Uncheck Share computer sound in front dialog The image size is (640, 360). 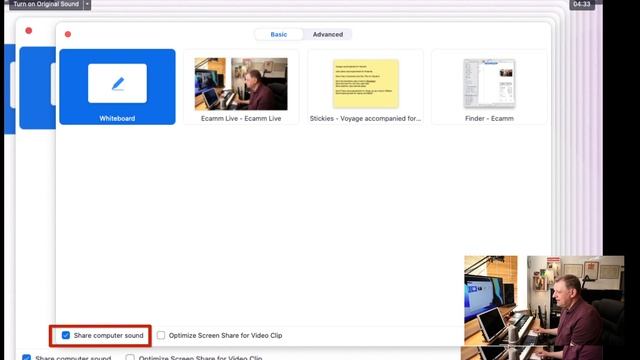(x=66, y=336)
